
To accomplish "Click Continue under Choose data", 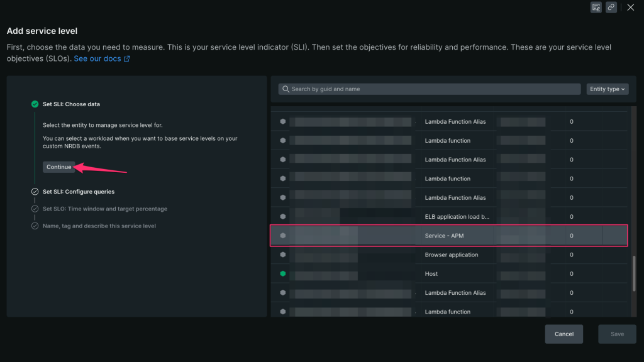I will 58,167.
